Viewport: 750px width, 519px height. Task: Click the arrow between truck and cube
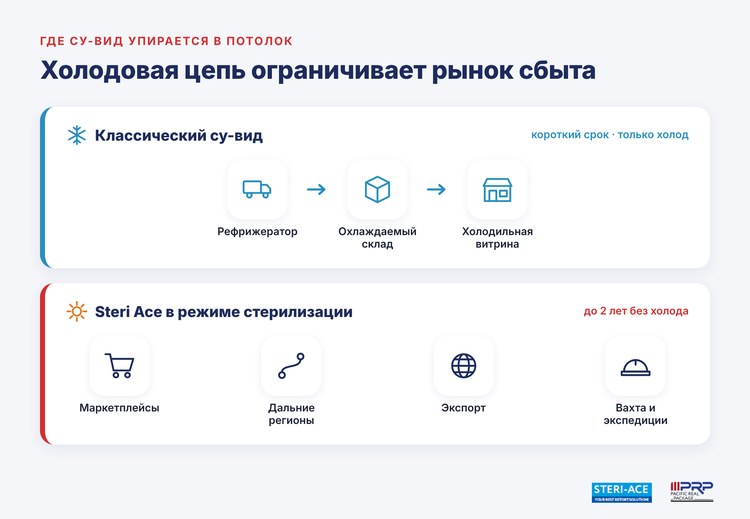click(317, 189)
